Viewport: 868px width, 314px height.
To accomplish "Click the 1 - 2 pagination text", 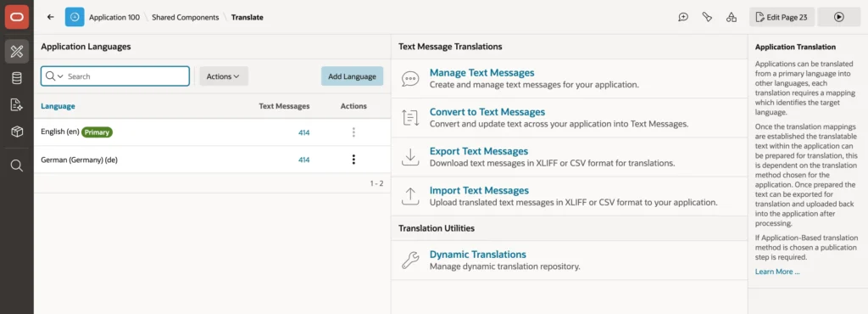I will coord(376,183).
